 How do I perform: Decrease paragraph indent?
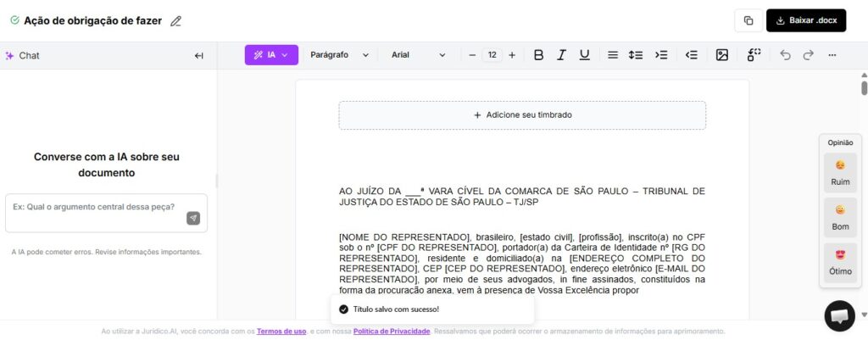pyautogui.click(x=692, y=55)
